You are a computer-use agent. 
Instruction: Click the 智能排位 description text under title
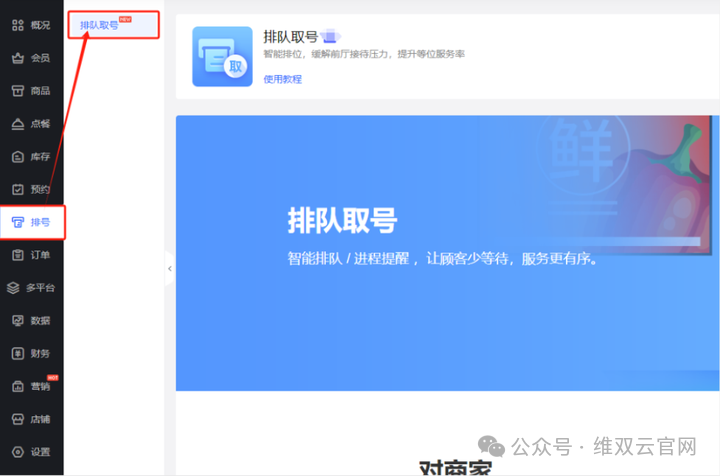(x=364, y=54)
